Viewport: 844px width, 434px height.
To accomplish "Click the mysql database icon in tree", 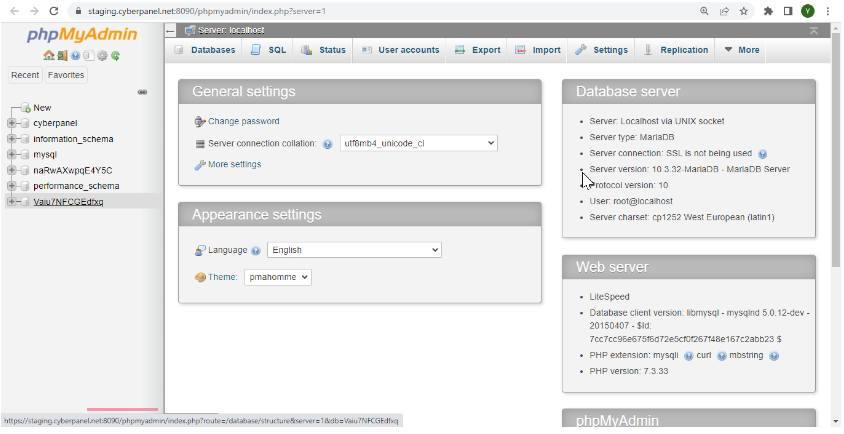I will pos(25,155).
